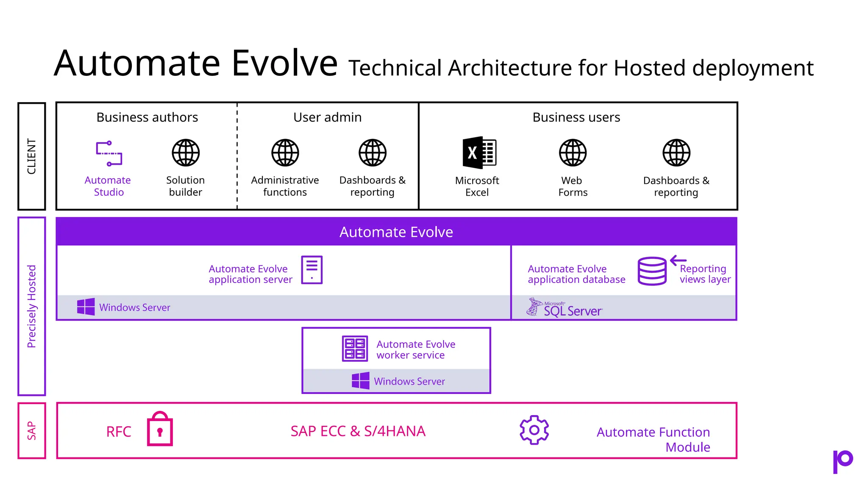Click the user admin Dashboards & reporting globe

(372, 152)
